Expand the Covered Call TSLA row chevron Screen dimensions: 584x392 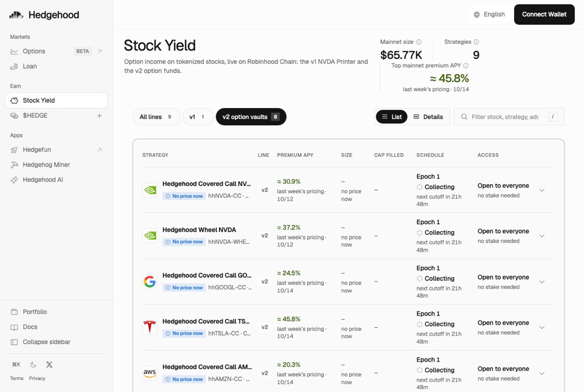[x=542, y=328]
